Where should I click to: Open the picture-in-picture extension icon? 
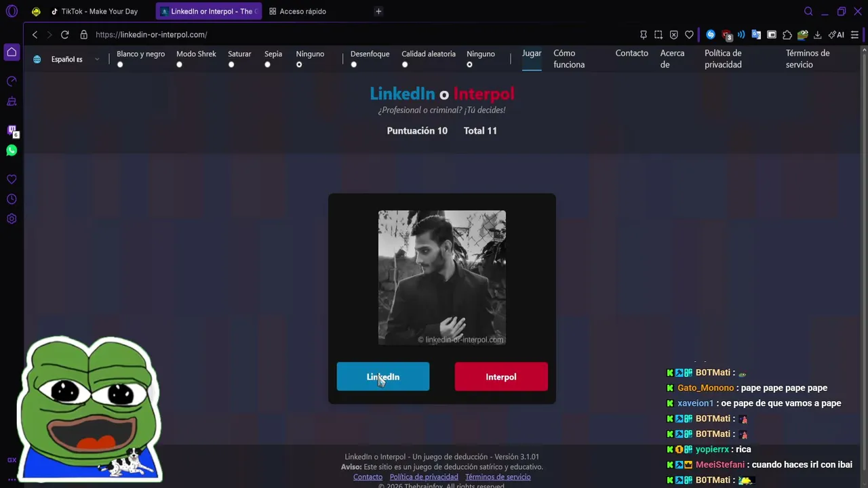pos(772,35)
